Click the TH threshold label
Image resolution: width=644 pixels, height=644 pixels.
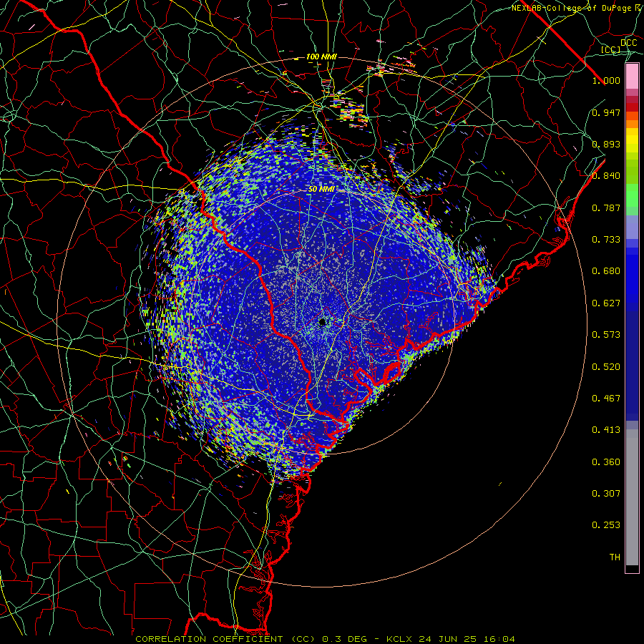[615, 557]
